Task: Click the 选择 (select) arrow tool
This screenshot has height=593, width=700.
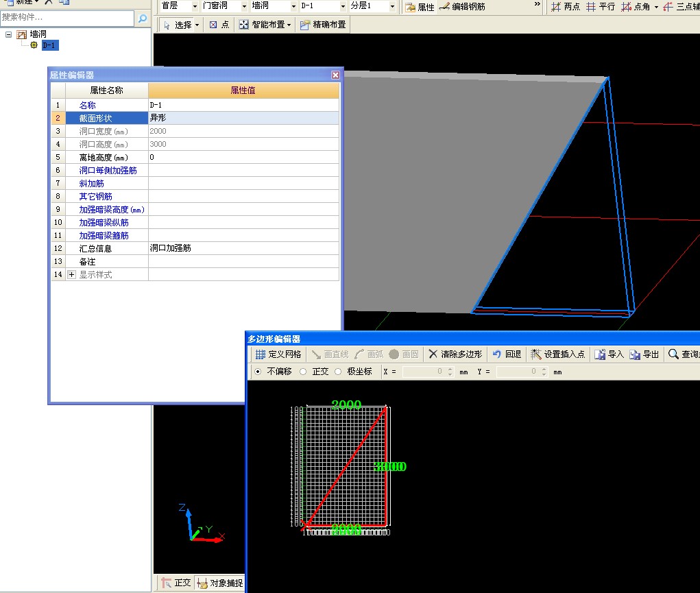Action: [178, 25]
